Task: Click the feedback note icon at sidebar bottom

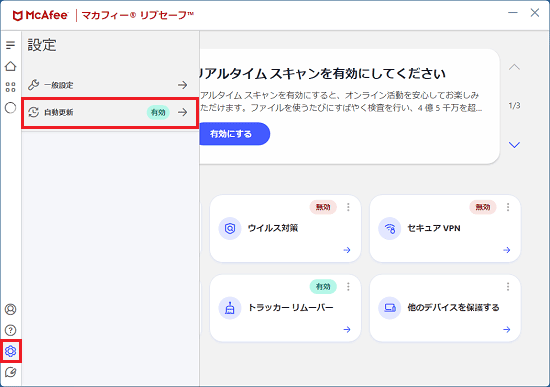Action: click(x=11, y=372)
